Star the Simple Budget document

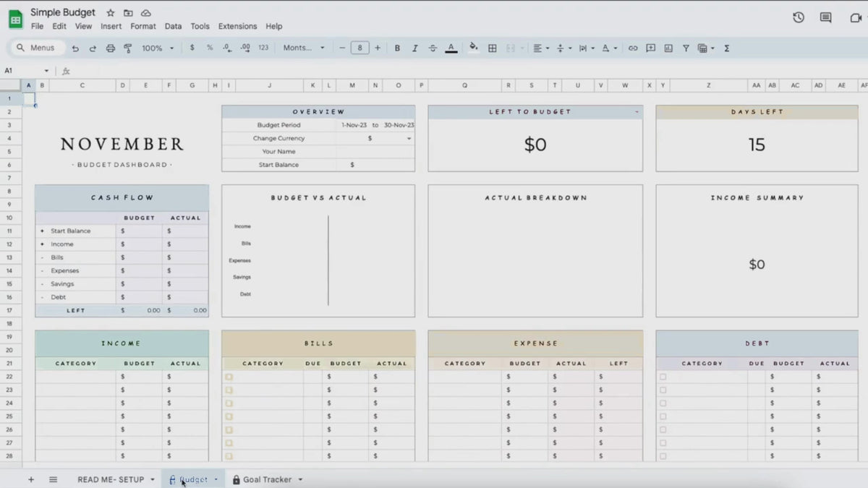[x=111, y=13]
